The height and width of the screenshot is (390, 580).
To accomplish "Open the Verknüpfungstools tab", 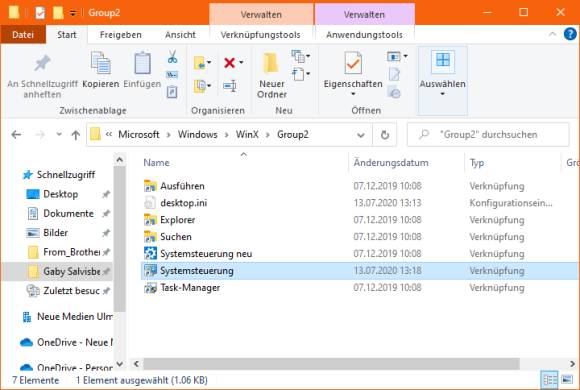I will (x=261, y=35).
